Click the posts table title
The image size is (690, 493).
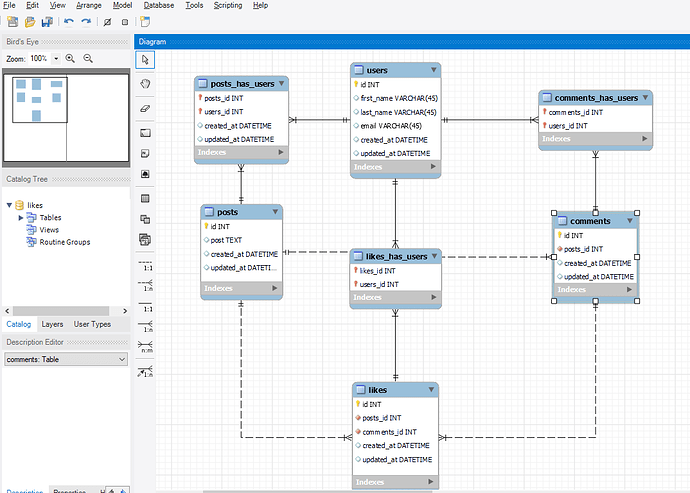(x=228, y=212)
